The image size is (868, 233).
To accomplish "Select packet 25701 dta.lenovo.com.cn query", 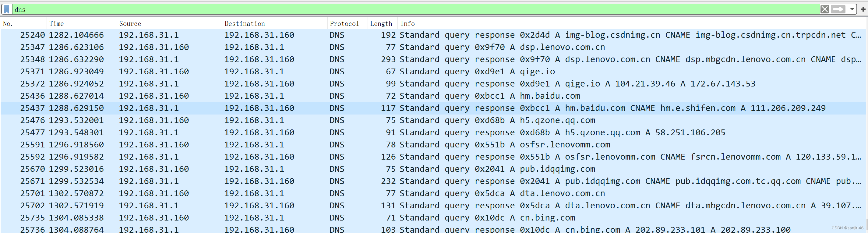I will [433, 193].
